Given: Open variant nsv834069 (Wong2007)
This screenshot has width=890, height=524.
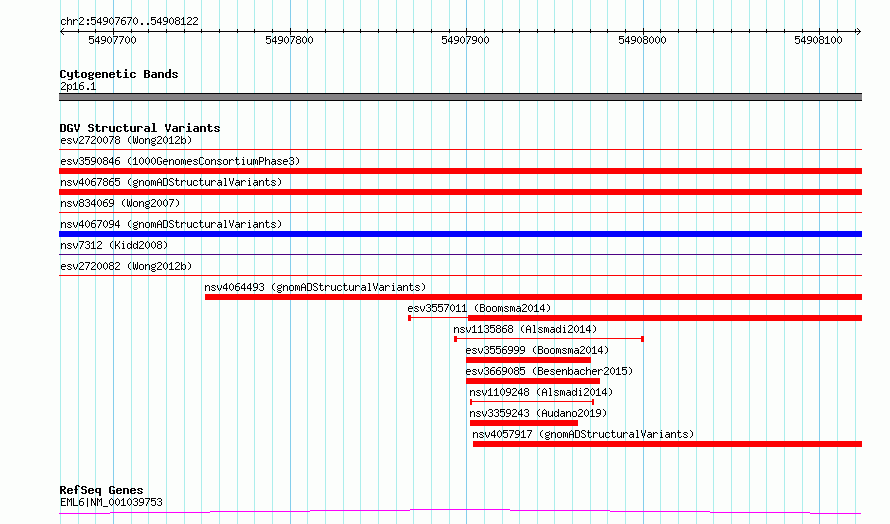Looking at the screenshot, I should pyautogui.click(x=120, y=203).
